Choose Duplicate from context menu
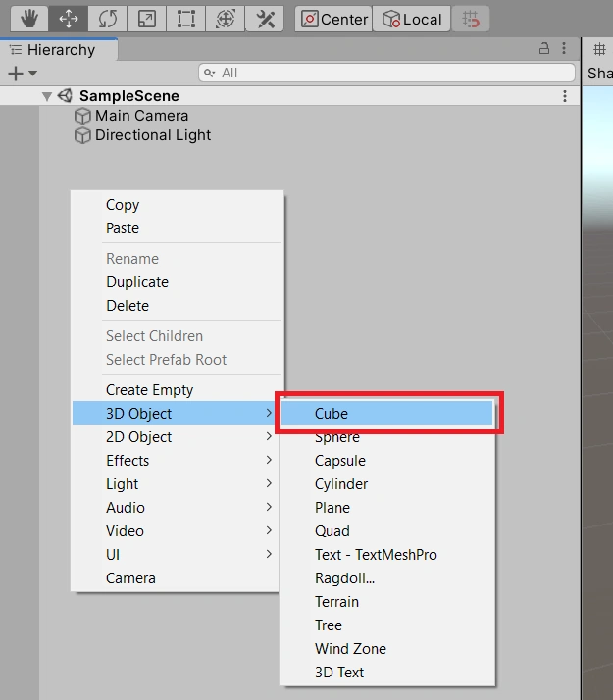 coord(178,282)
